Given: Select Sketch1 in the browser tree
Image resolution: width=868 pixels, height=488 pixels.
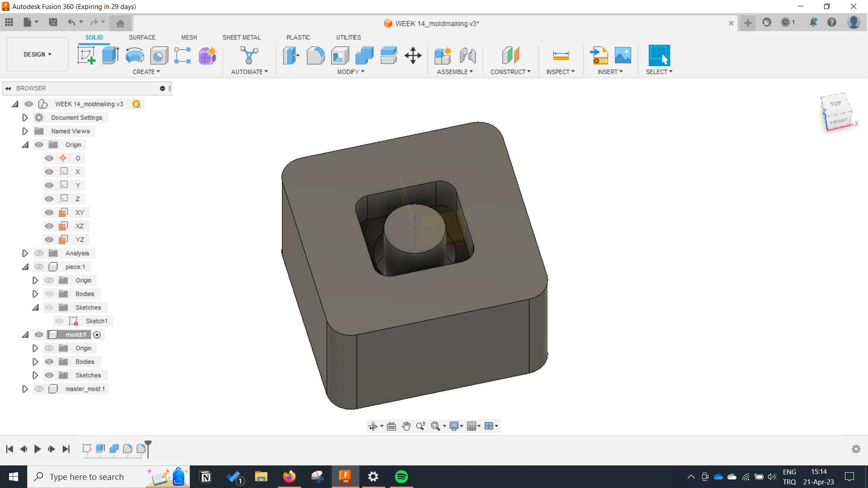Looking at the screenshot, I should tap(96, 321).
